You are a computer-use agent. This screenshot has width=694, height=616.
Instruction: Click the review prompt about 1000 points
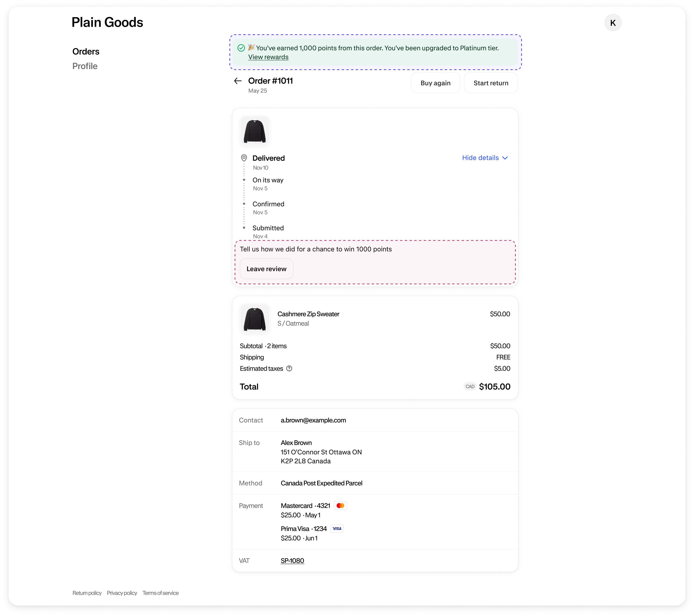click(x=316, y=249)
